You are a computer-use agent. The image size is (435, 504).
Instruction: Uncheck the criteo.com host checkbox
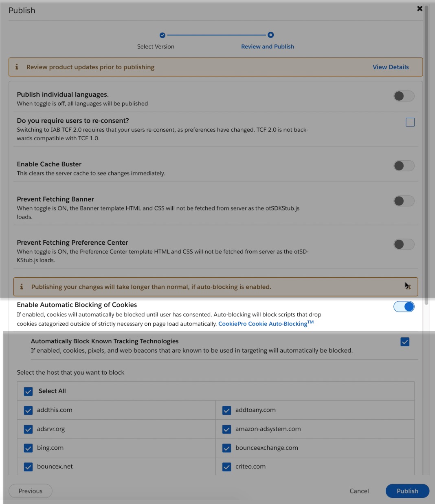226,466
